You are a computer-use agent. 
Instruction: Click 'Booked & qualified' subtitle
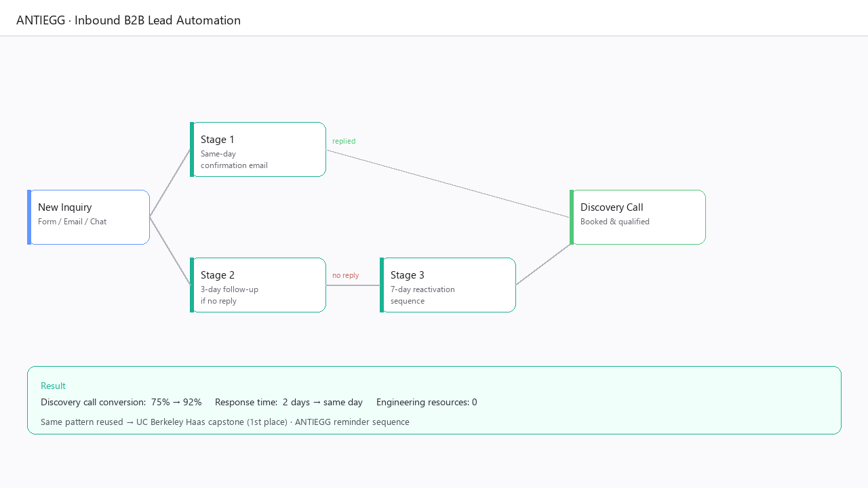coord(615,222)
